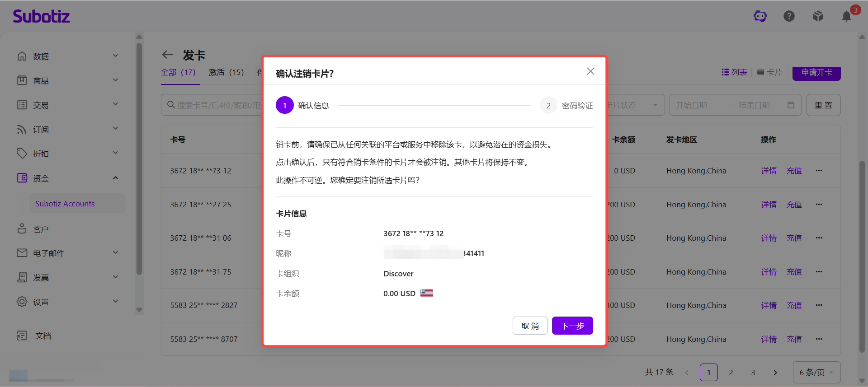Click the 商品 store icon in sidebar
This screenshot has height=387, width=868.
click(22, 80)
